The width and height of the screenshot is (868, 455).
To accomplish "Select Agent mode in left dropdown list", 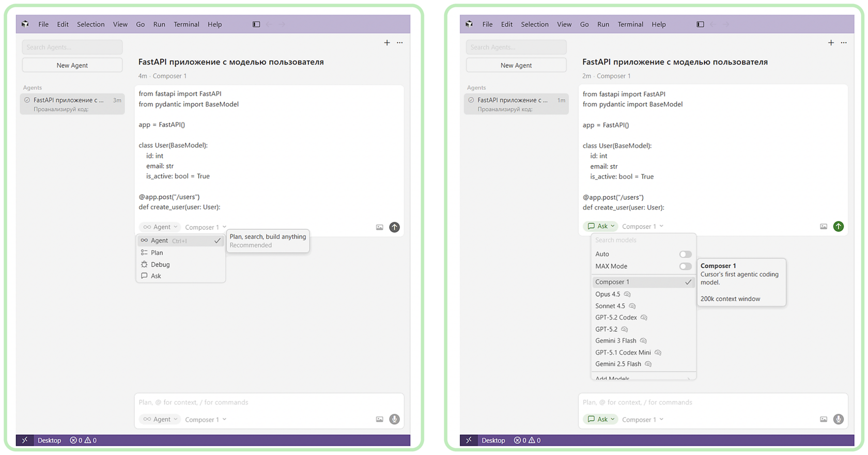I will pyautogui.click(x=181, y=241).
